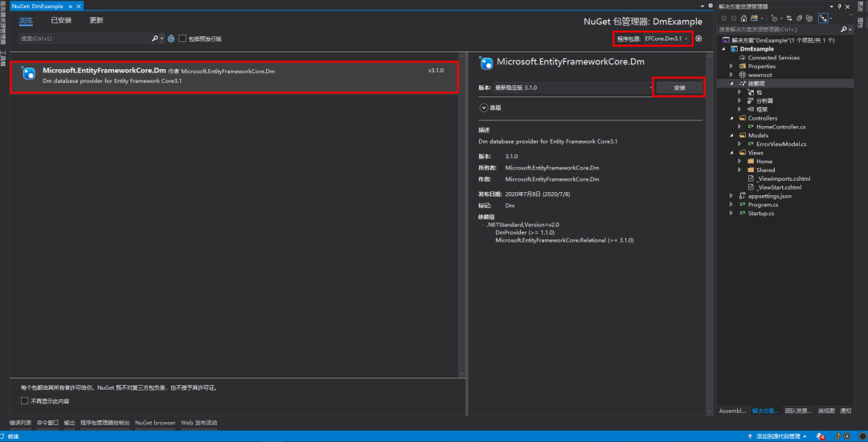
Task: Switch to the 更新 (Updates) tab
Action: (96, 20)
